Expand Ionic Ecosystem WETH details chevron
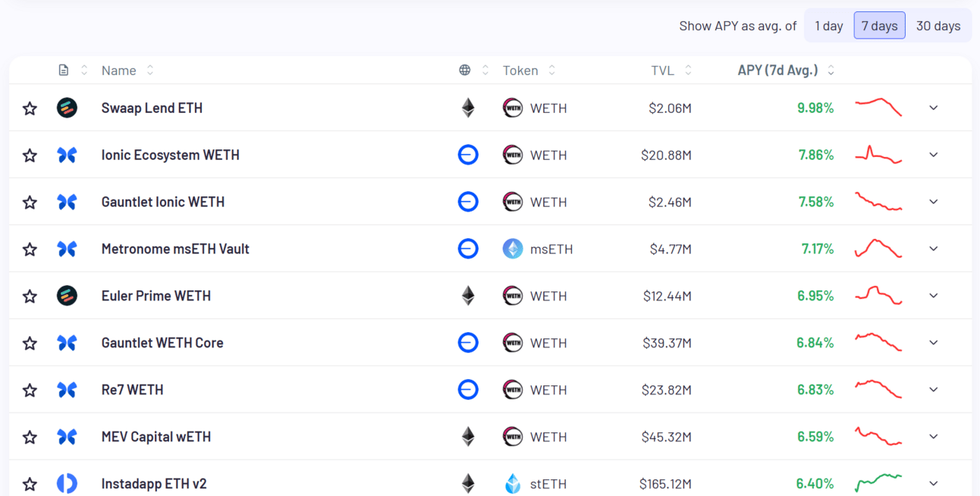Image resolution: width=980 pixels, height=496 pixels. (934, 155)
